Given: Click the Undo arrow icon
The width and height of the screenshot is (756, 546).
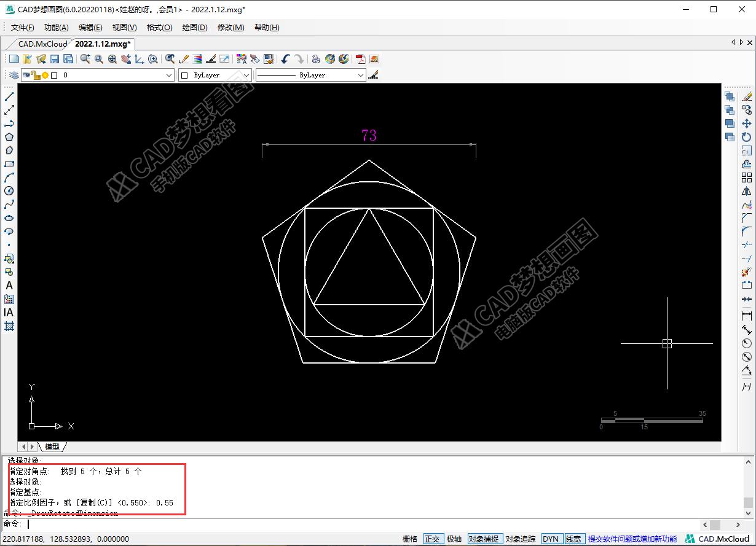Looking at the screenshot, I should 285,59.
